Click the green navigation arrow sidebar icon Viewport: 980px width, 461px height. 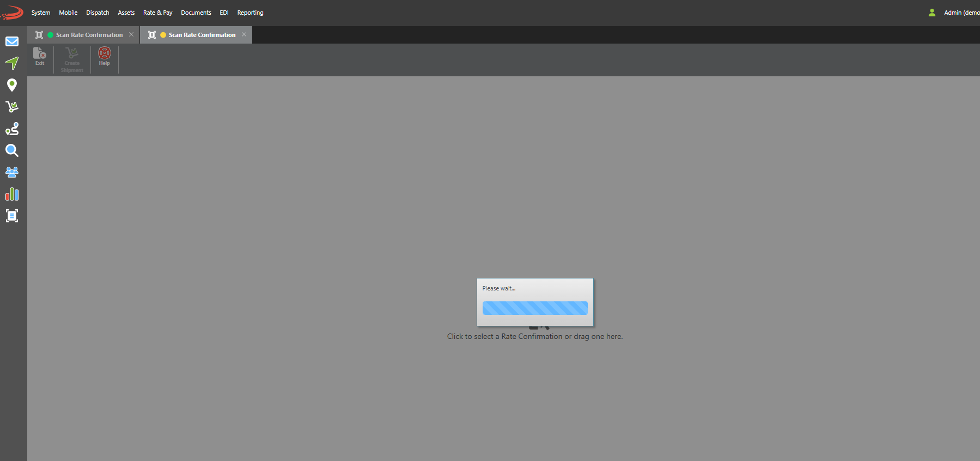[12, 63]
